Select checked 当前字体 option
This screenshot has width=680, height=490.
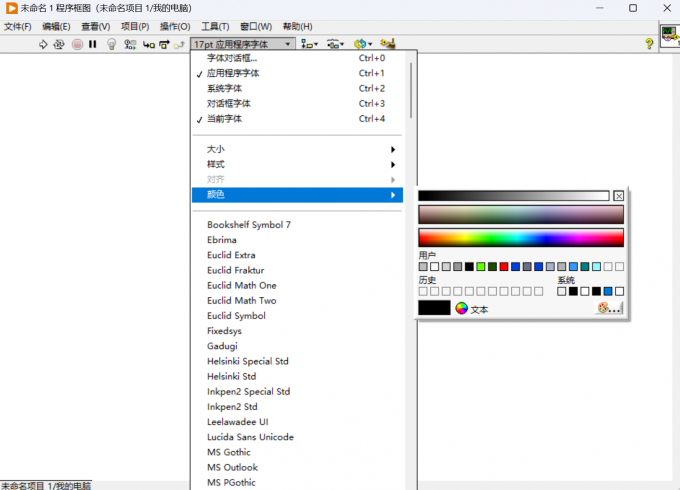coord(297,119)
